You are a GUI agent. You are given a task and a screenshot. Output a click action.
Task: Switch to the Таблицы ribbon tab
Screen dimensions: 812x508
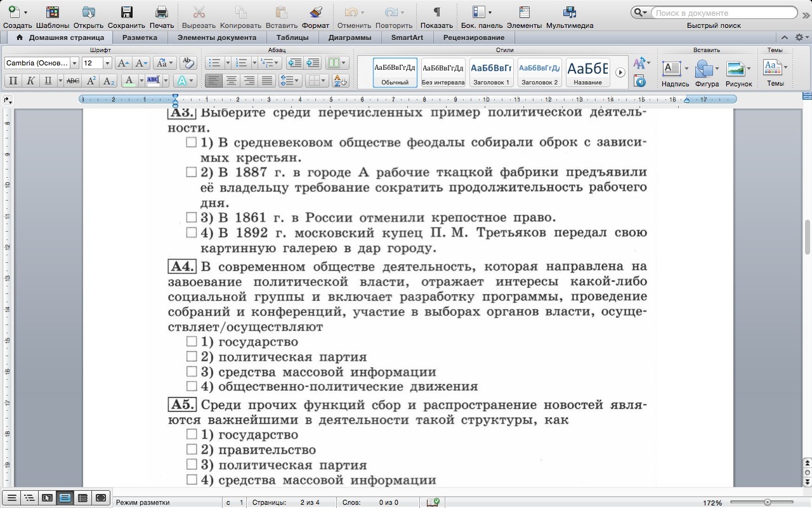click(x=292, y=37)
